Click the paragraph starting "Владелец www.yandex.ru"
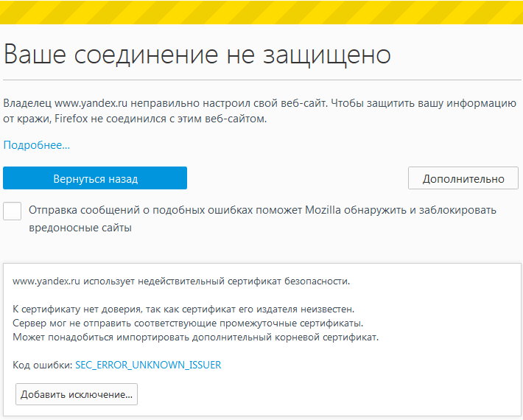Screen dimensions: 523x420 [260, 111]
